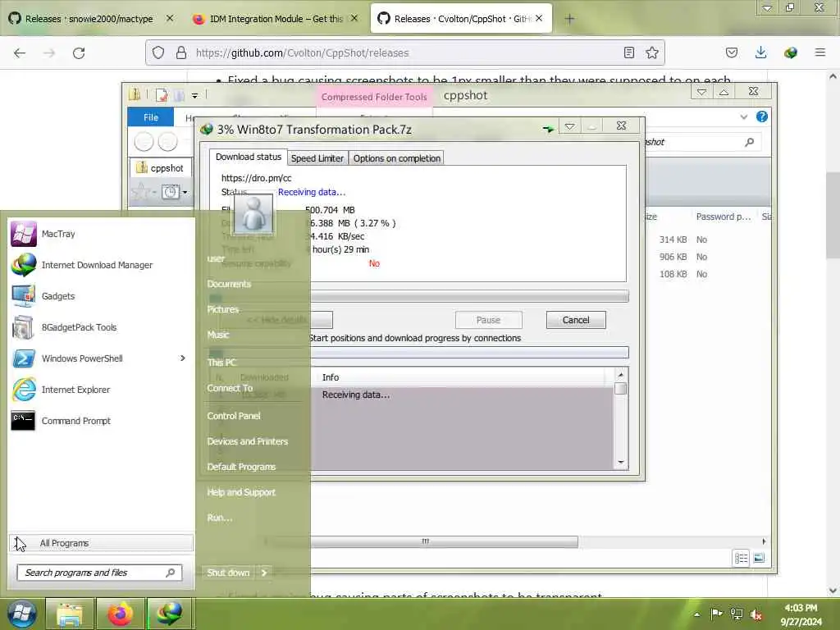Screen dimensions: 840x630
Task: Launch Internet Download Manager from Start menu
Action: click(101, 265)
